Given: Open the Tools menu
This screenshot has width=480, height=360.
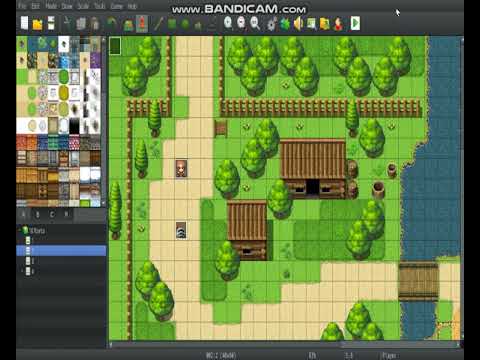Looking at the screenshot, I should coord(99,6).
